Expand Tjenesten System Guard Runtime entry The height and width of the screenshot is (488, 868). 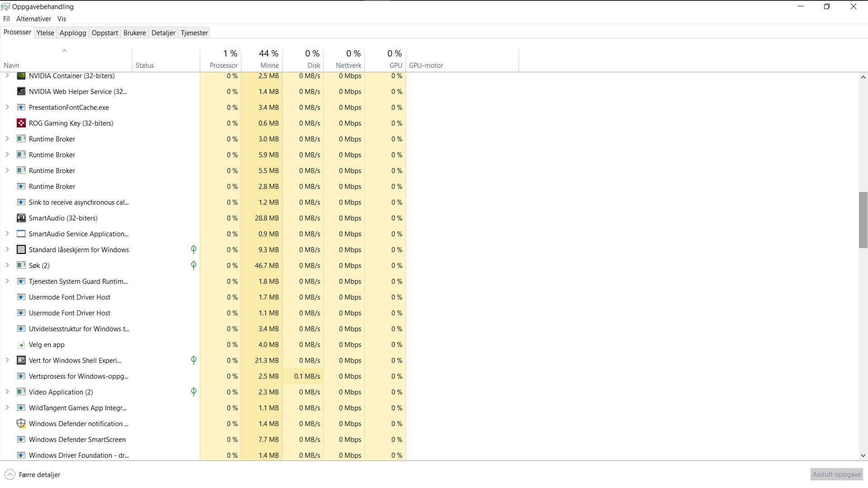(x=7, y=281)
